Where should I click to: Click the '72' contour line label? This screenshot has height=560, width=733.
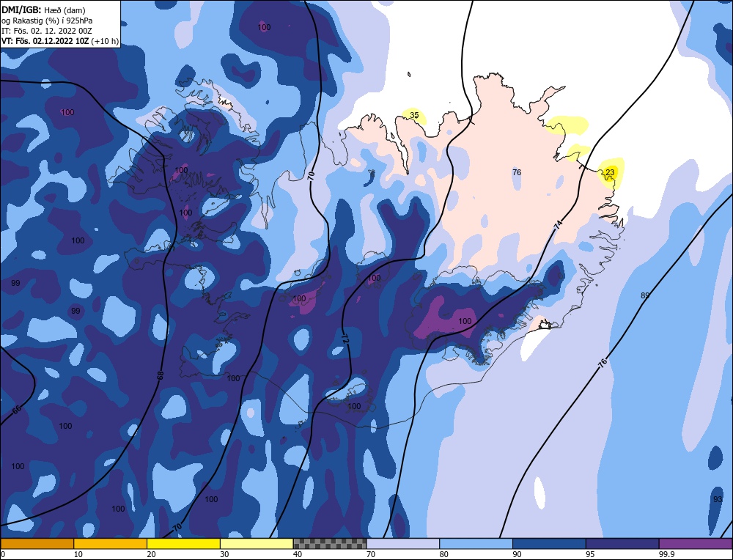coord(345,339)
